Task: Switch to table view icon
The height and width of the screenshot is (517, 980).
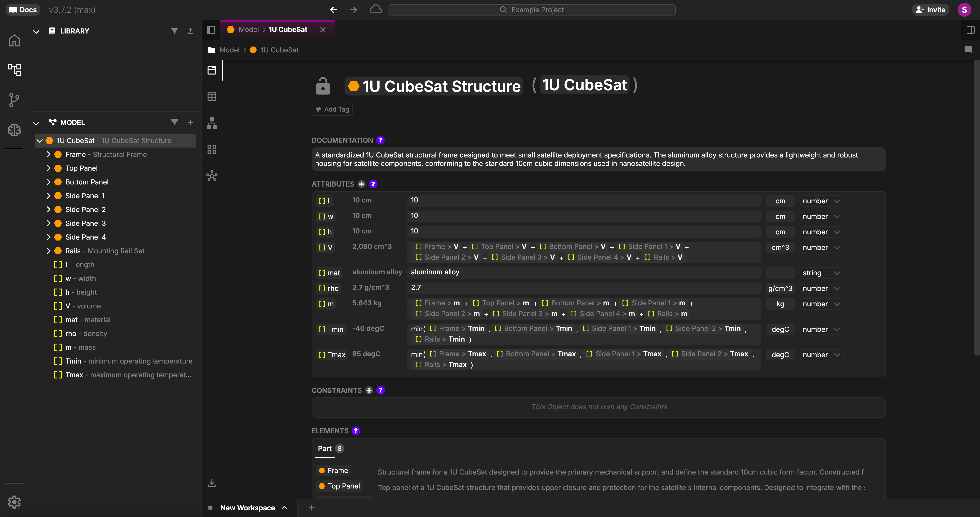Action: click(212, 97)
